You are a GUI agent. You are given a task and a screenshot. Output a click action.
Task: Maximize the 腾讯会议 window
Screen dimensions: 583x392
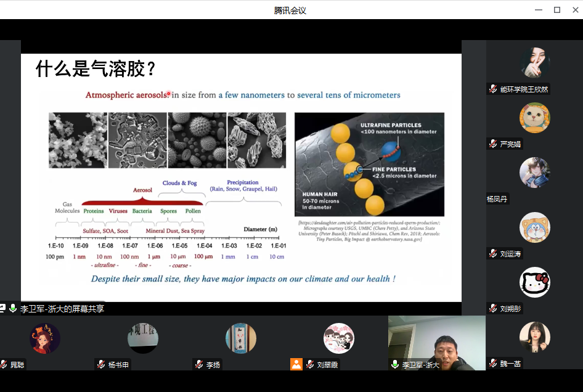coord(556,9)
